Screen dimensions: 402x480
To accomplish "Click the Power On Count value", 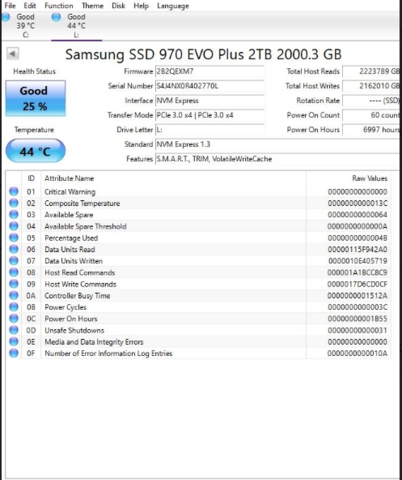I will pyautogui.click(x=371, y=115).
